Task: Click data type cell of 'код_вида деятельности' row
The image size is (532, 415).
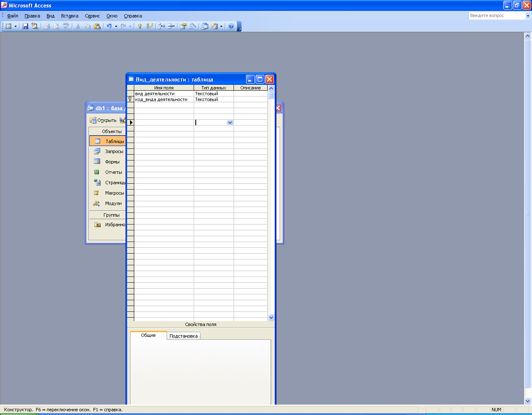Action: point(214,99)
